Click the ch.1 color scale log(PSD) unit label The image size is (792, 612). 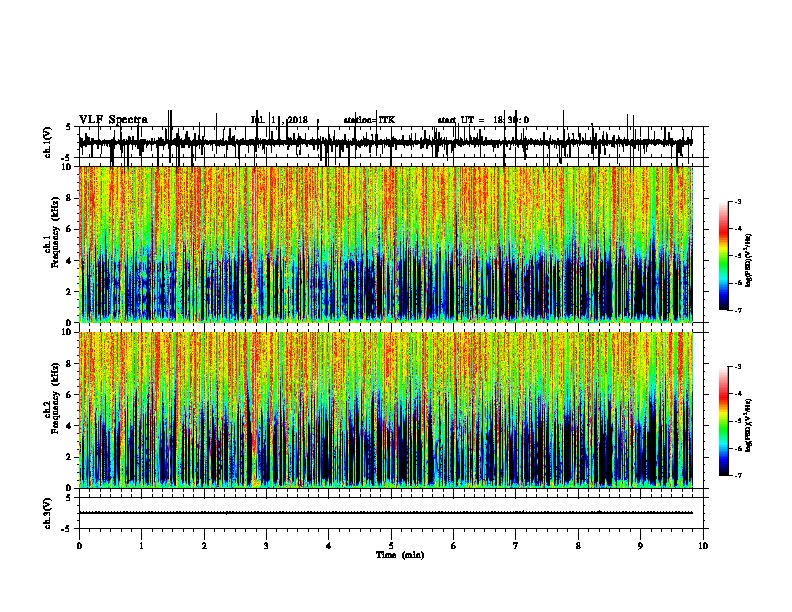point(749,261)
